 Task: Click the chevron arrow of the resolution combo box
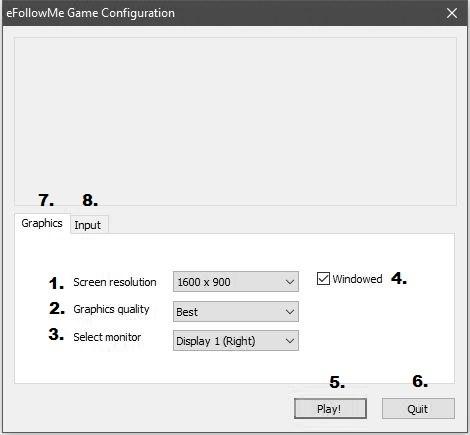(x=290, y=282)
